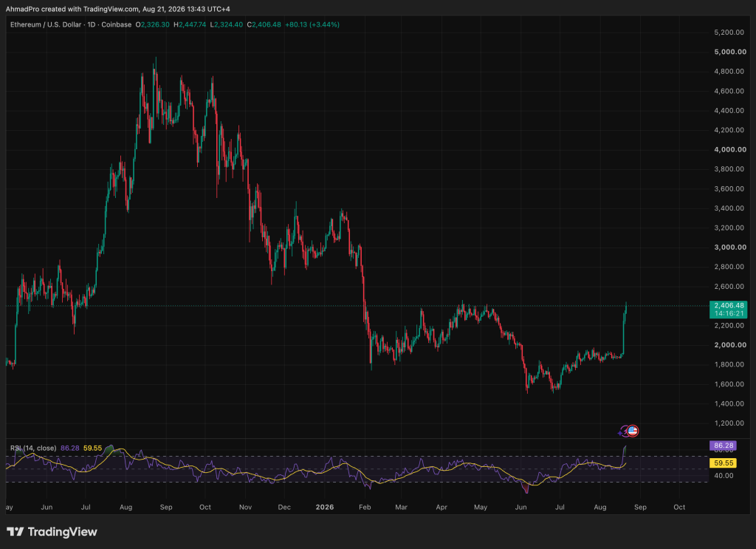Click the 3,200.00 price scale label
The width and height of the screenshot is (756, 549).
(730, 228)
